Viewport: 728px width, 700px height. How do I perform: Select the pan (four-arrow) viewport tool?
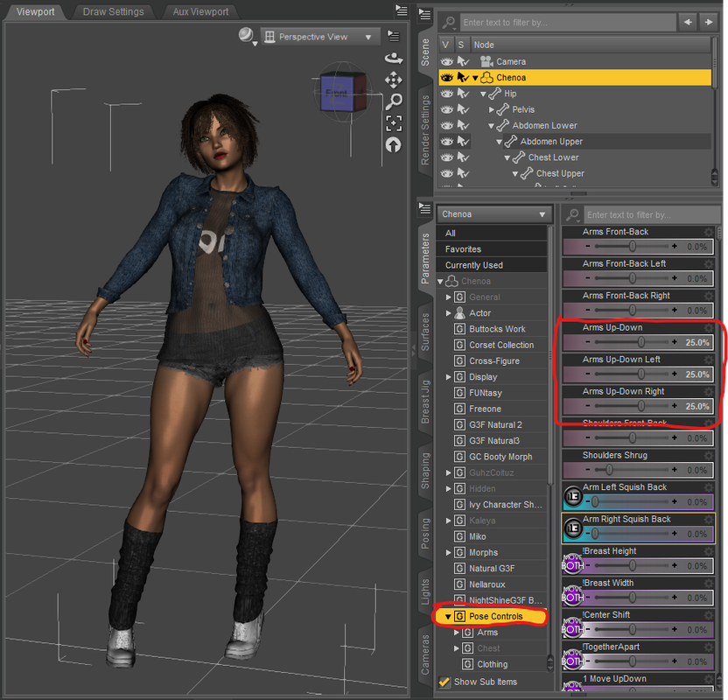394,80
